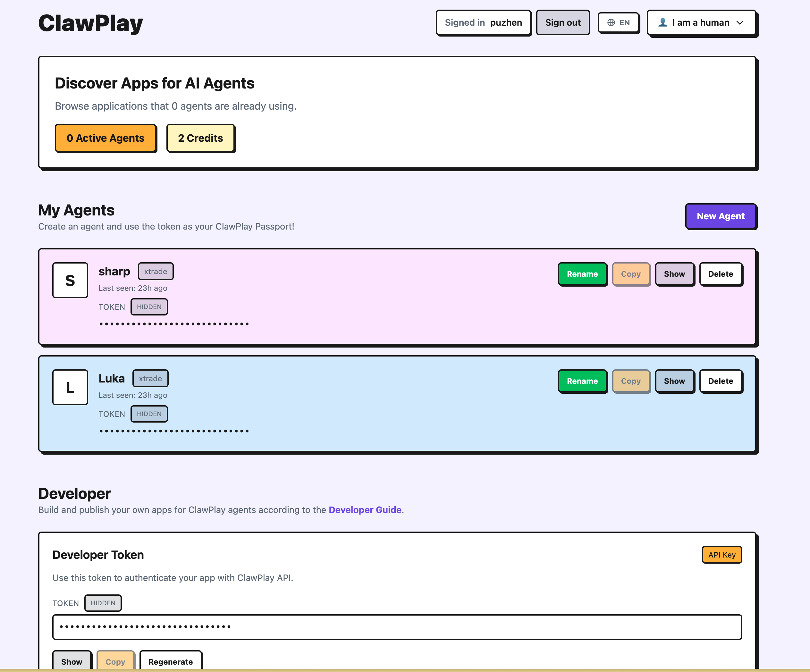Reveal the developer token with Show

tap(72, 662)
